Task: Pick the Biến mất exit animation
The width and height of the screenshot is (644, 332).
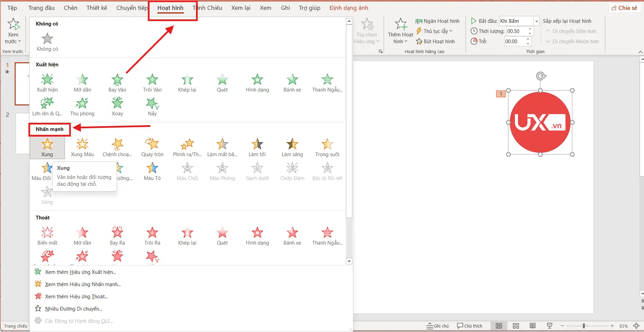Action: 47,236
